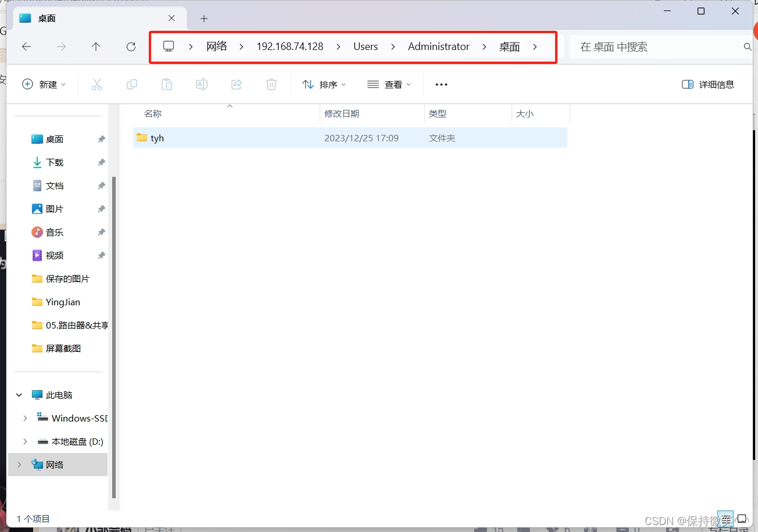Viewport: 758px width, 532px height.
Task: Click the Paste clipboard icon
Action: point(167,84)
